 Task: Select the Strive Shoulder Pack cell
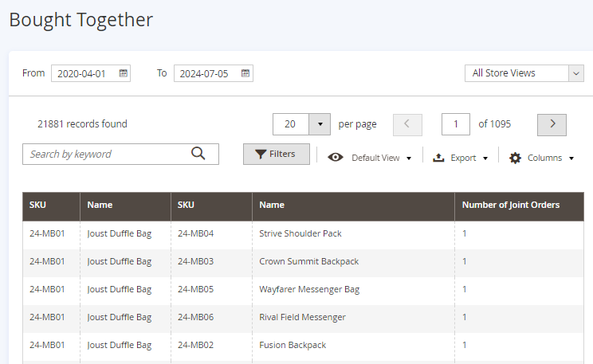(x=353, y=233)
